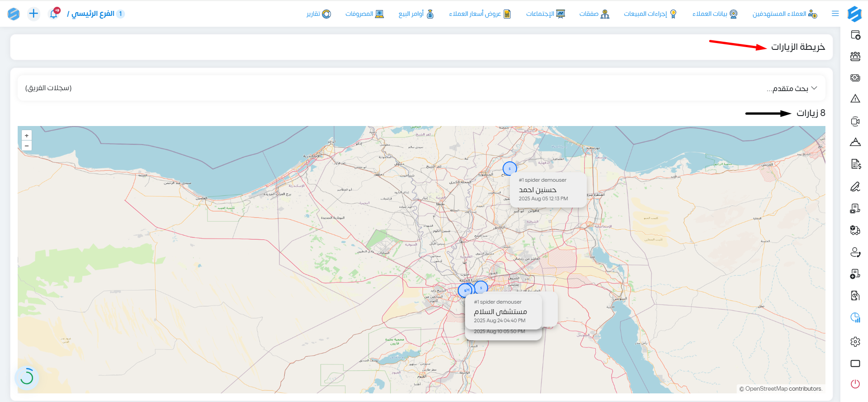This screenshot has width=868, height=402.
Task: Open the صفقات menu item
Action: pyautogui.click(x=595, y=14)
